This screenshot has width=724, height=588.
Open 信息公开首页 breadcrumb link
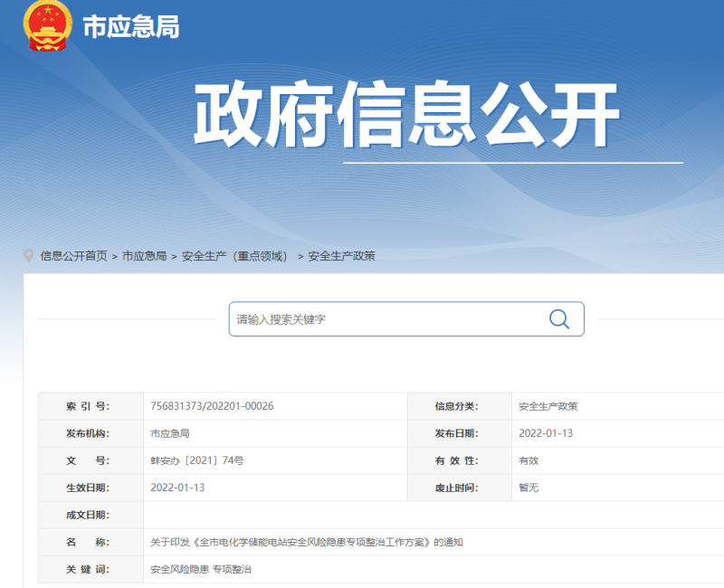pos(73,256)
